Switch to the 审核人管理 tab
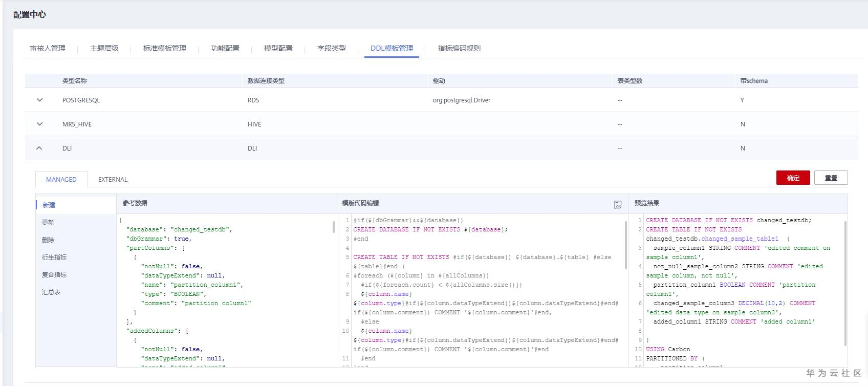 tap(48, 48)
